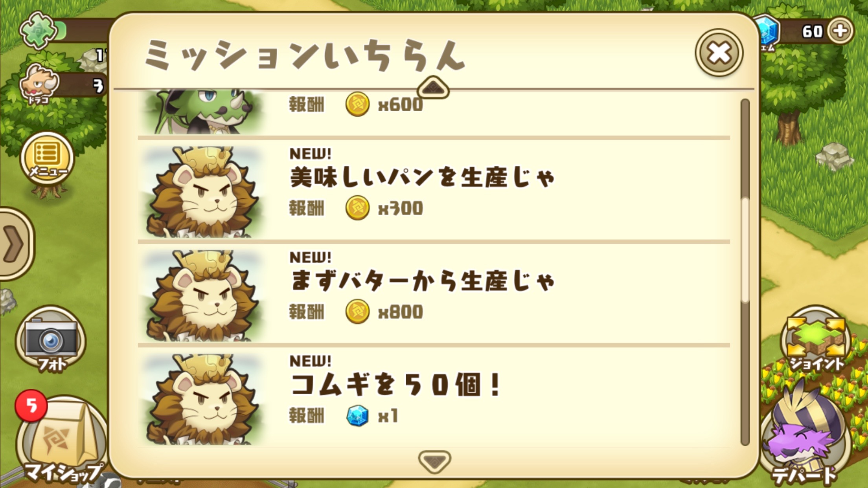
Task: Click the up arrow above mission list
Action: [433, 87]
